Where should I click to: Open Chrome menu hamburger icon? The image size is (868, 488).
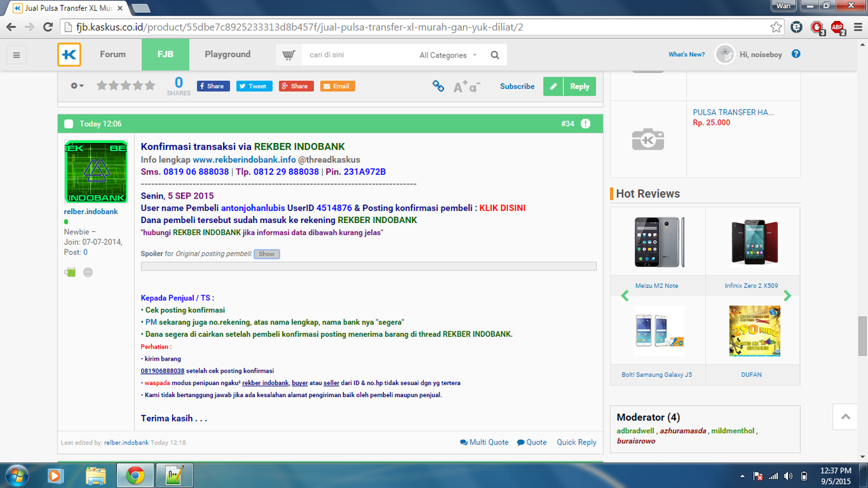pos(857,27)
